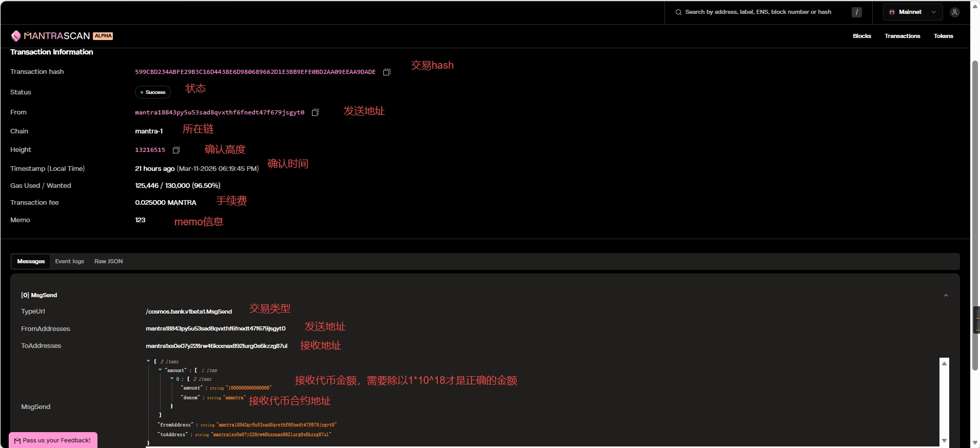This screenshot has height=448, width=980.
Task: Open the Raw JSON tab
Action: (x=109, y=262)
